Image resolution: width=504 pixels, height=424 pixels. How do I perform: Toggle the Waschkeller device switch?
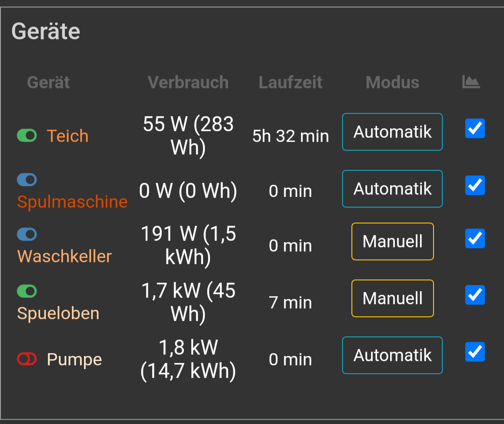coord(27,234)
